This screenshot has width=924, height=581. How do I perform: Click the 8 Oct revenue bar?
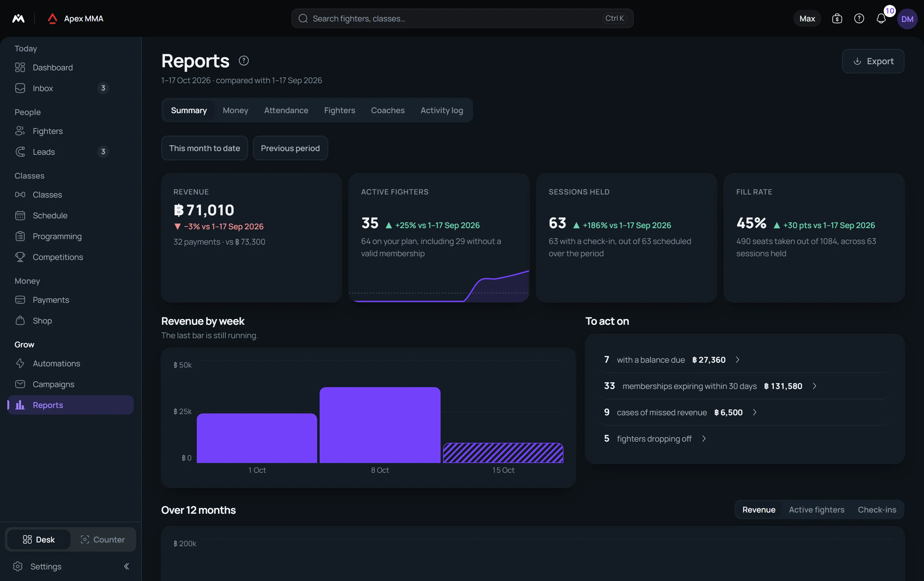(380, 425)
